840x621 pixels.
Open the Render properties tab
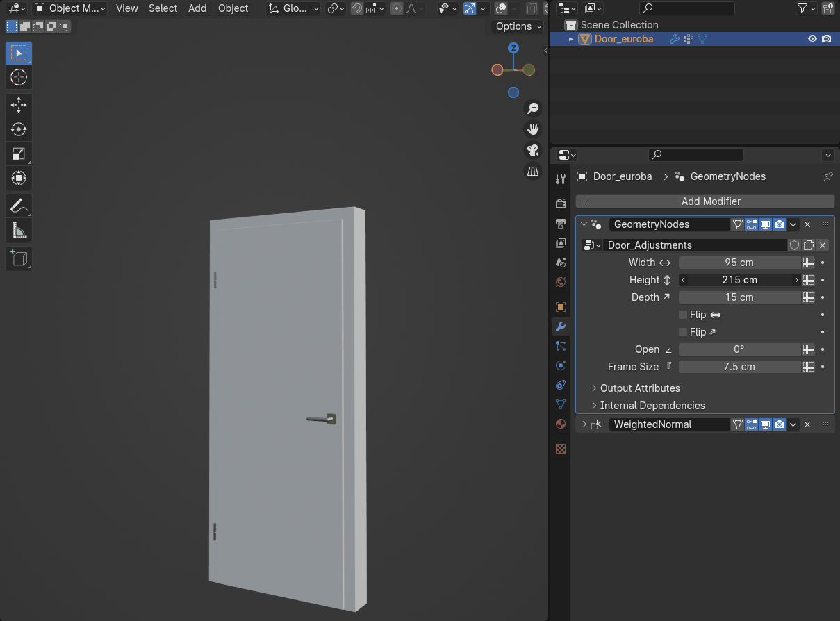(561, 204)
